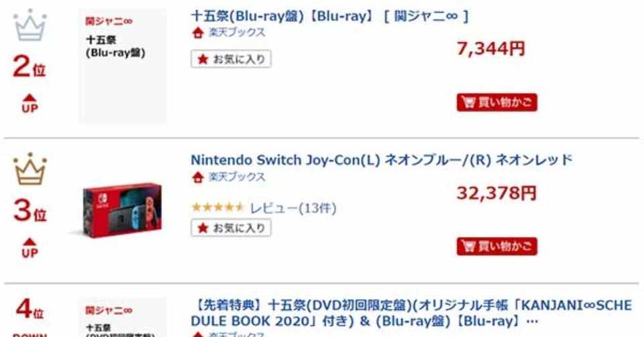
Task: Open the 【先着特典】十五祭 DVD初回限定盤 link
Action: point(411,313)
